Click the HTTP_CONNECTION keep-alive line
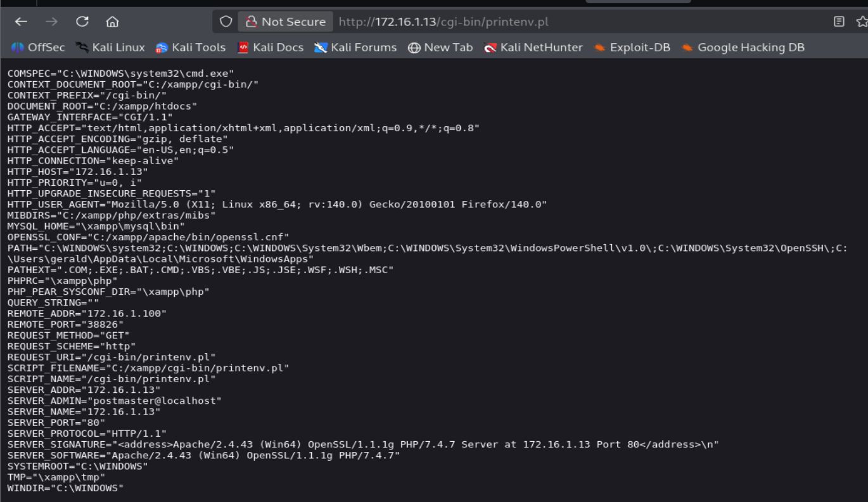The width and height of the screenshot is (868, 502). [x=93, y=160]
